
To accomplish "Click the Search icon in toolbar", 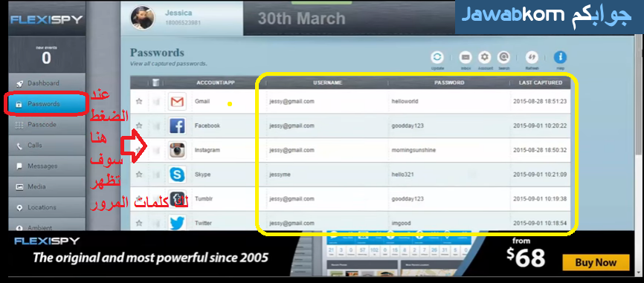I will [x=503, y=57].
